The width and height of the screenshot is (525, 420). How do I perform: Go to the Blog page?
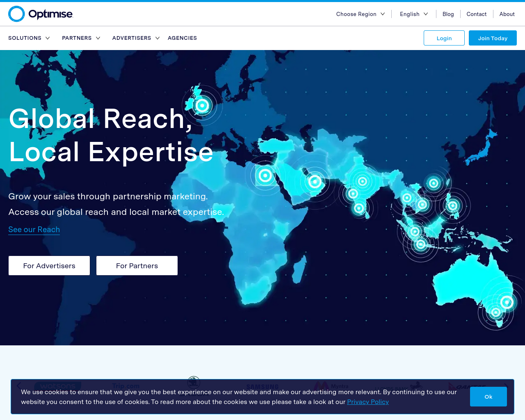(x=448, y=14)
